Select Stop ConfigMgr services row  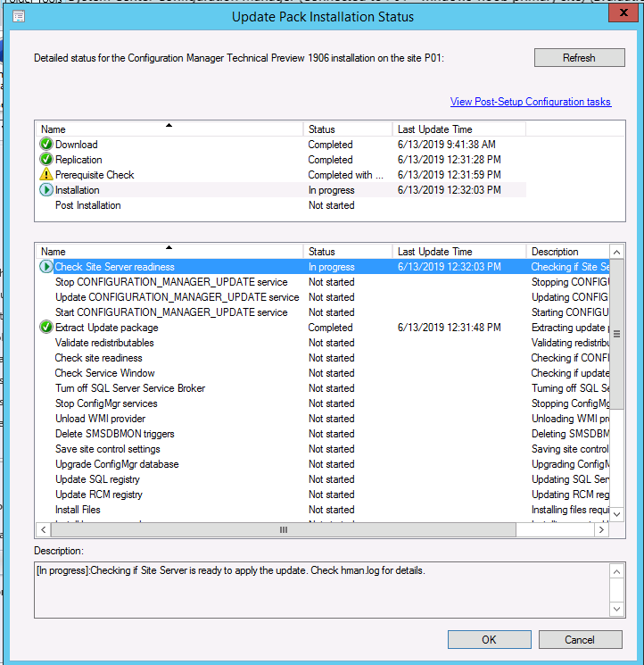click(323, 403)
